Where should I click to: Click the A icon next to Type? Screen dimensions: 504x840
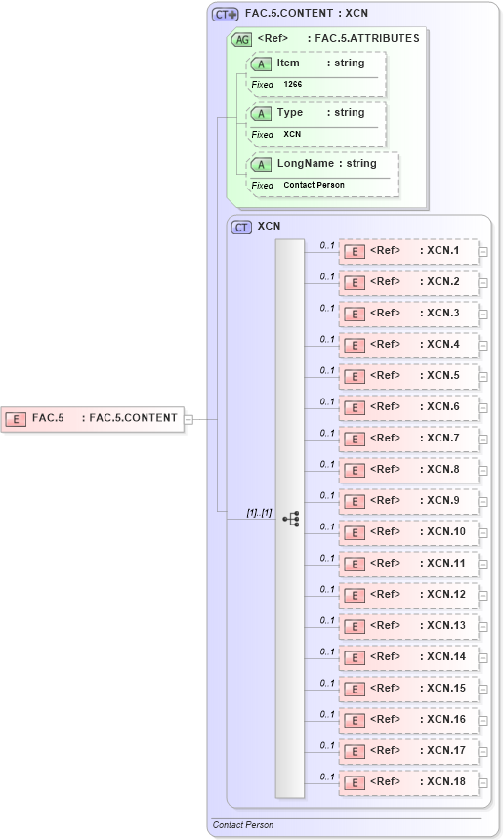[261, 114]
